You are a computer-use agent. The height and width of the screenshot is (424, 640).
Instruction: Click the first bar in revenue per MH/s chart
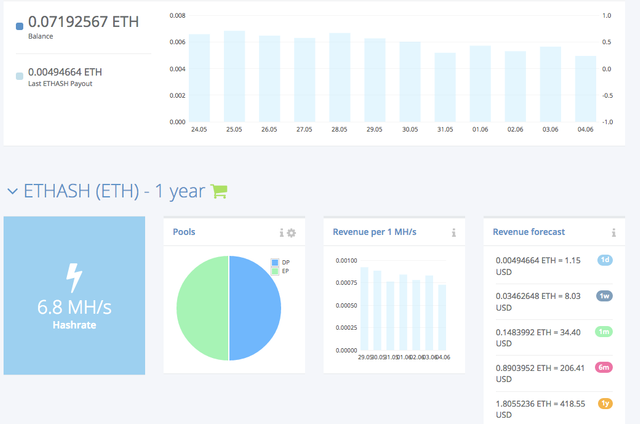click(364, 309)
